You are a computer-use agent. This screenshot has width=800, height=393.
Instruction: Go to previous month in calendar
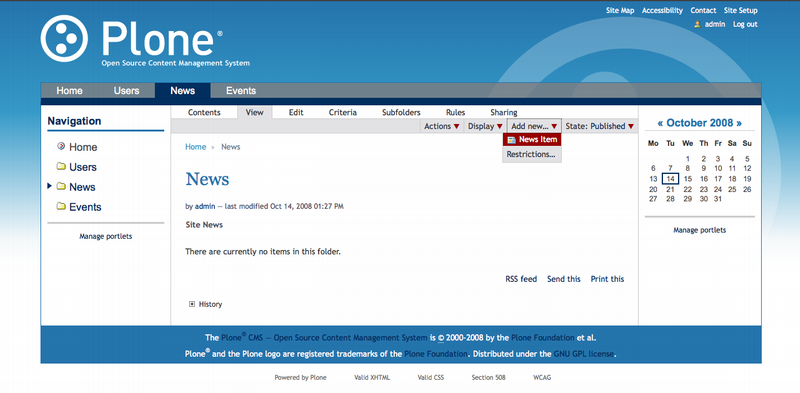click(x=660, y=123)
